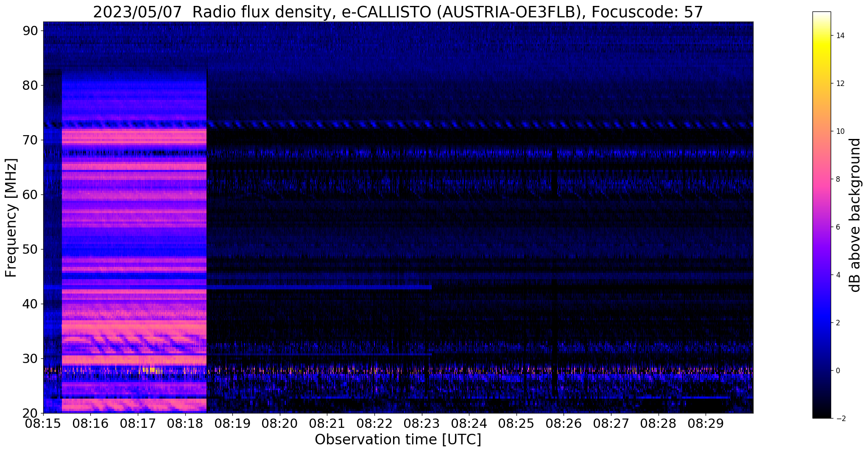
Task: Click the 08:27 time tick label
Action: (x=611, y=423)
